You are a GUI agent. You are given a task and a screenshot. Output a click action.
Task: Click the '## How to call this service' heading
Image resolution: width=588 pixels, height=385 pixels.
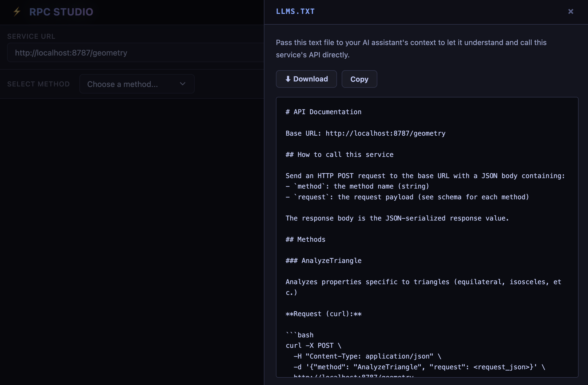[339, 155]
